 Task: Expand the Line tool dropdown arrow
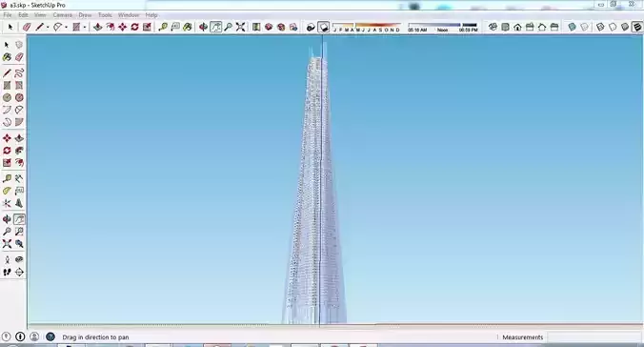[x=48, y=27]
